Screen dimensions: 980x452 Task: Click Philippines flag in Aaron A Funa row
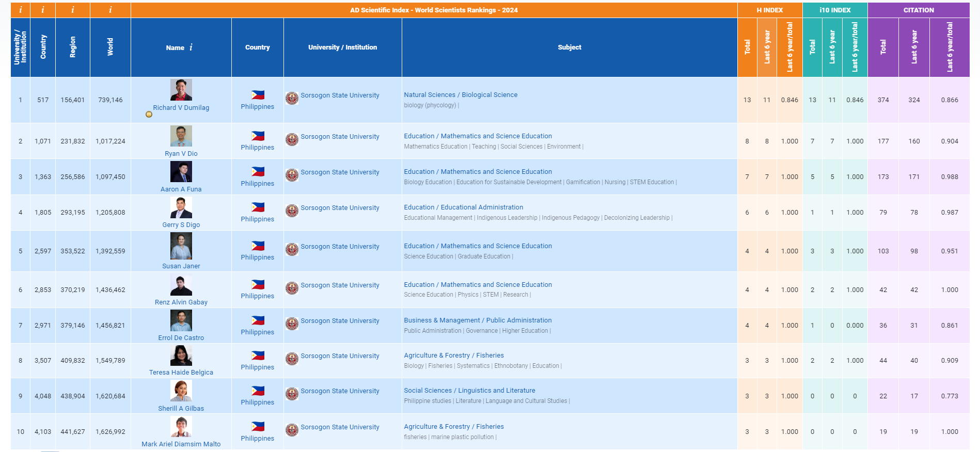tap(258, 172)
